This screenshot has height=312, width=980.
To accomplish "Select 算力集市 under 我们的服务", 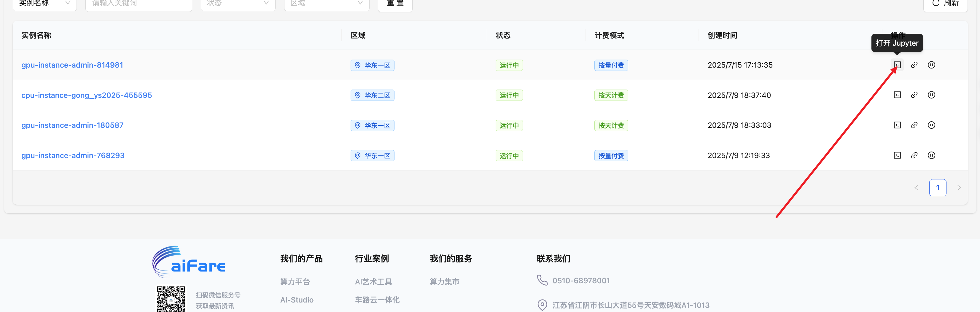I will pyautogui.click(x=444, y=281).
